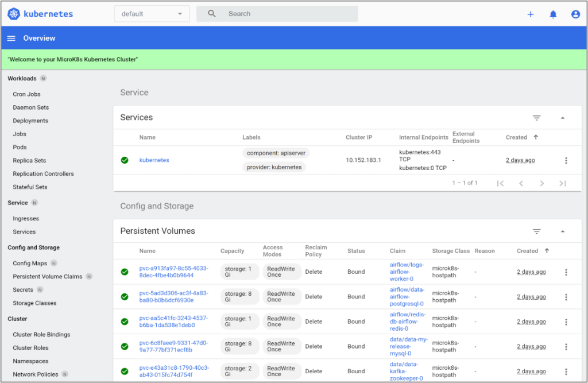Viewport: 588px width, 383px height.
Task: Click the plus icon to create resource
Action: 531,14
